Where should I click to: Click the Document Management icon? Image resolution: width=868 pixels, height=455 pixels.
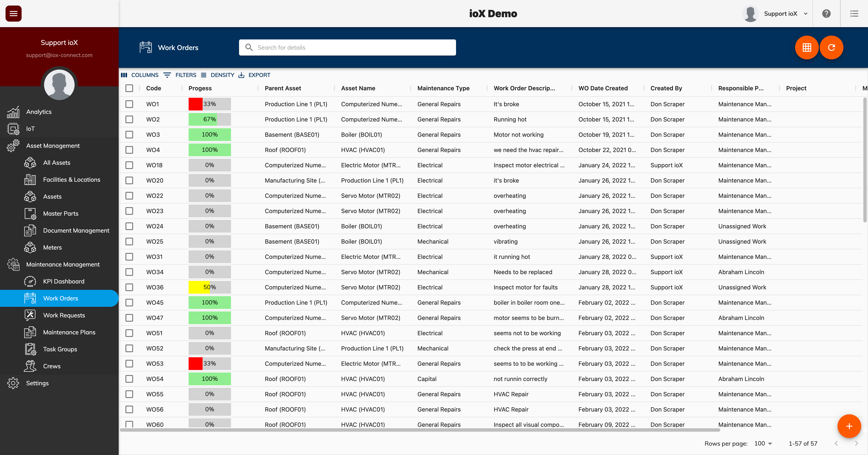30,230
